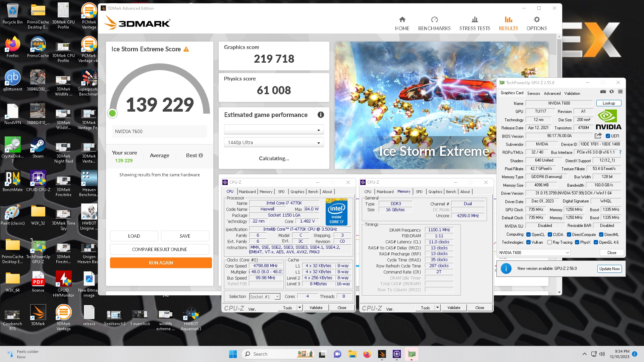This screenshot has height=362, width=644.
Task: Click the SAVE result button
Action: pos(185,236)
